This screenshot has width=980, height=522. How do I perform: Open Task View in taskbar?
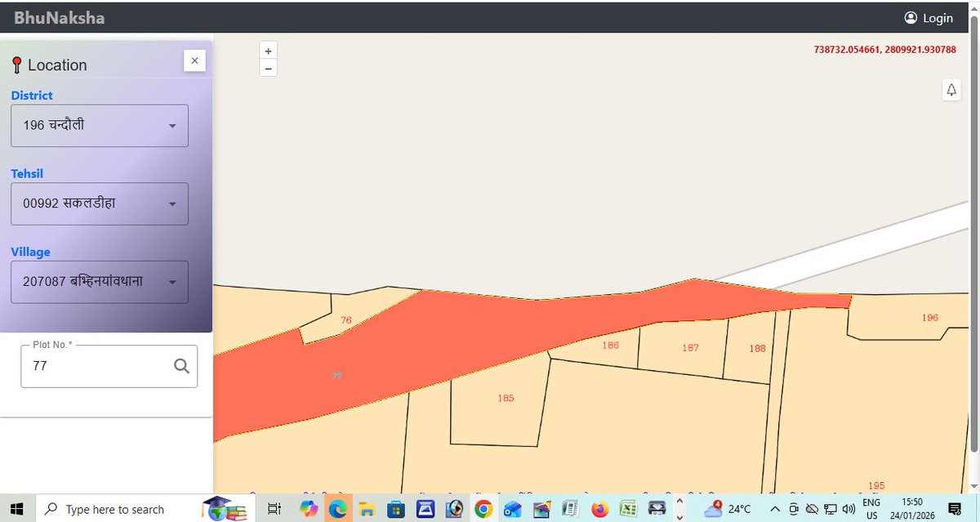274,509
